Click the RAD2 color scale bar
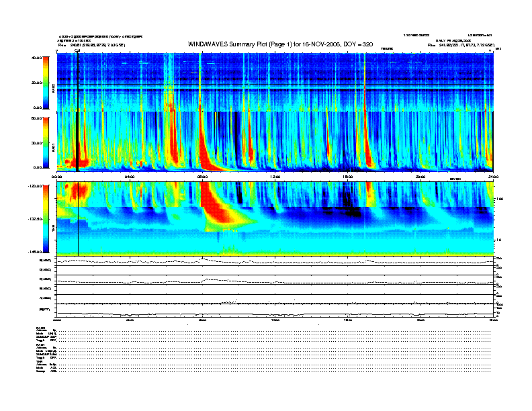This screenshot has width=532, height=411. point(46,83)
